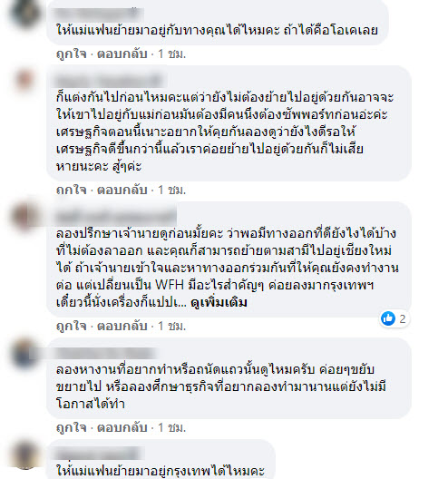Image resolution: width=448 pixels, height=479 pixels.
Task: Reply to the second comment about เศรษฐกิจ
Action: pos(122,190)
